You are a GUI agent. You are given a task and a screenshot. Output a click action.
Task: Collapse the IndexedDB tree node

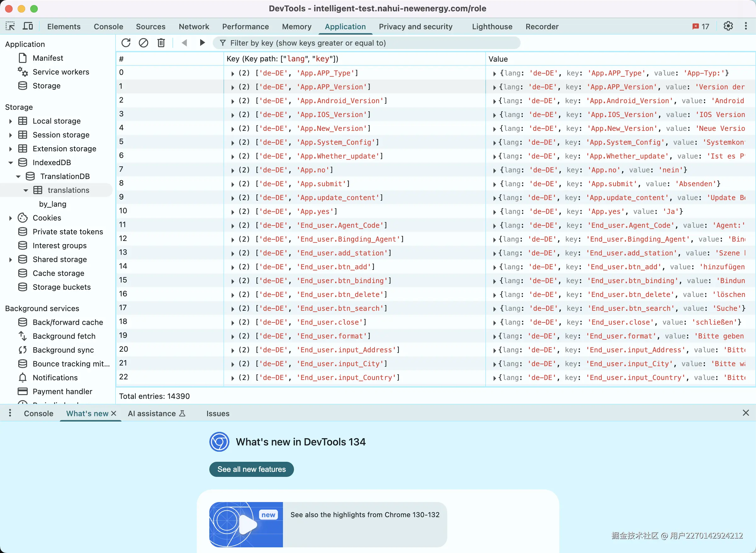click(x=10, y=163)
